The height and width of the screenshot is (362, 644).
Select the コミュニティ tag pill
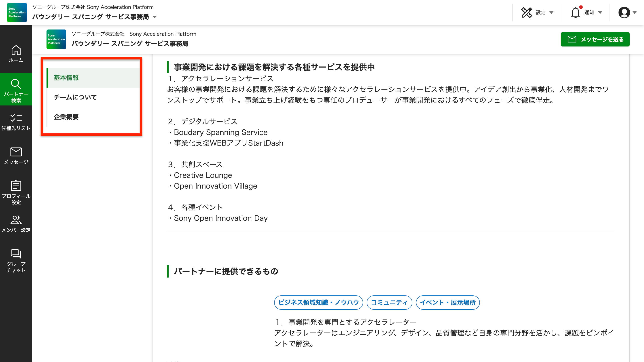[389, 302]
